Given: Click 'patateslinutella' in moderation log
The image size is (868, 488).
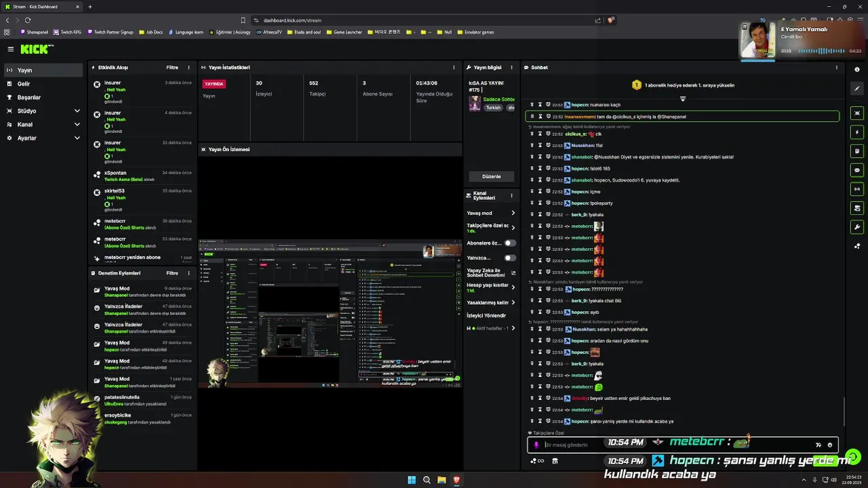Looking at the screenshot, I should (122, 397).
